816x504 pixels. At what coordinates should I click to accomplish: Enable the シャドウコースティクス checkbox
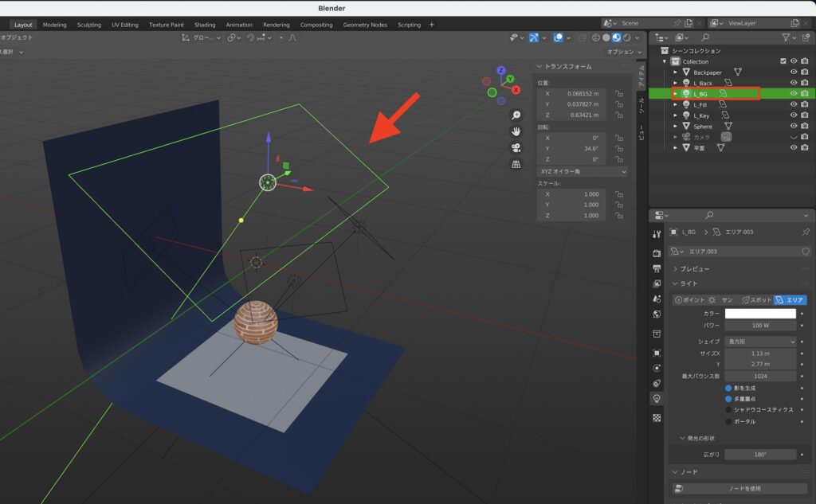coord(728,409)
